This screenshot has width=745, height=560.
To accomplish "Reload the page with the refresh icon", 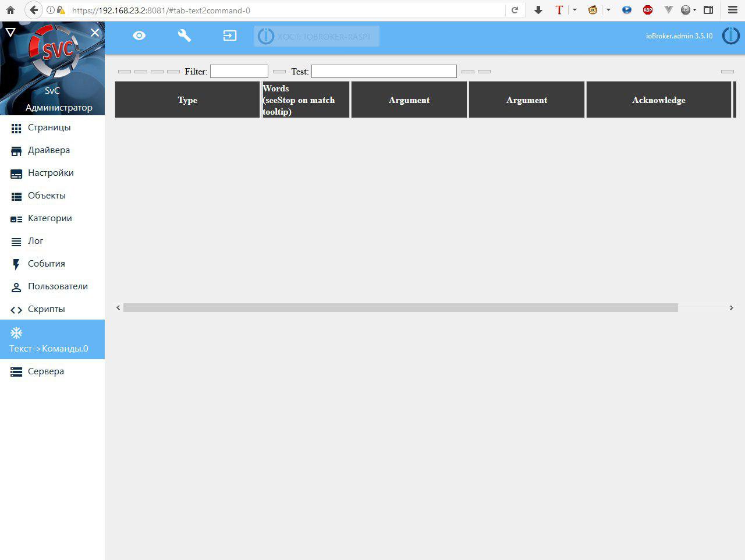I will 515,10.
